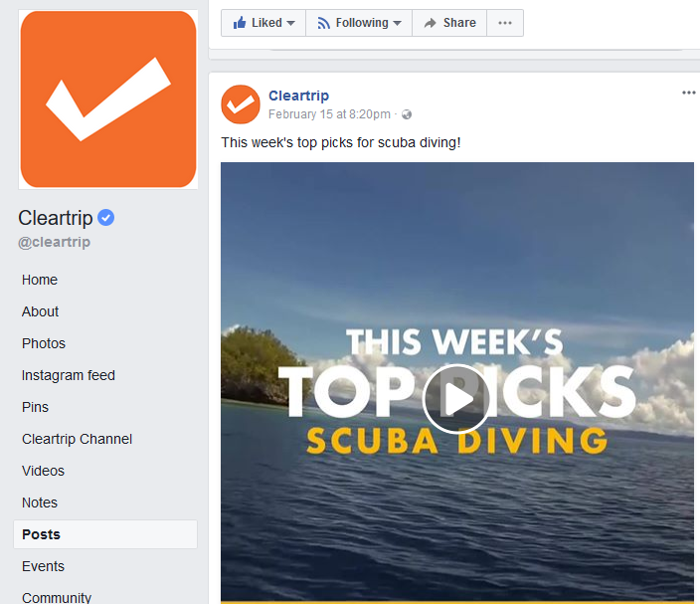Click the globe public-privacy icon on post

(x=407, y=114)
